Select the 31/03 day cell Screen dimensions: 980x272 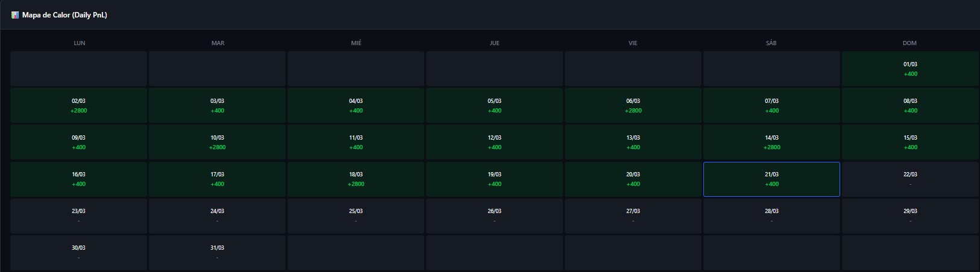(x=218, y=252)
